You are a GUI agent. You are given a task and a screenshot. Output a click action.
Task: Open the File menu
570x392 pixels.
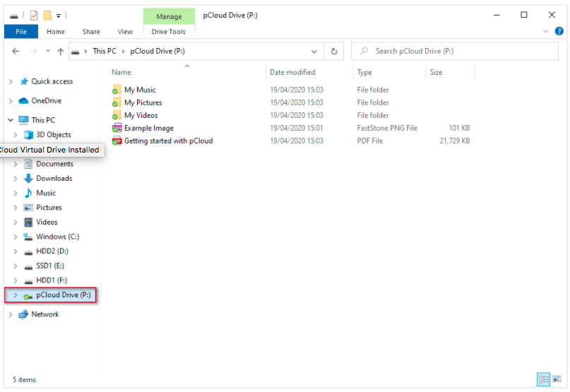click(x=21, y=32)
